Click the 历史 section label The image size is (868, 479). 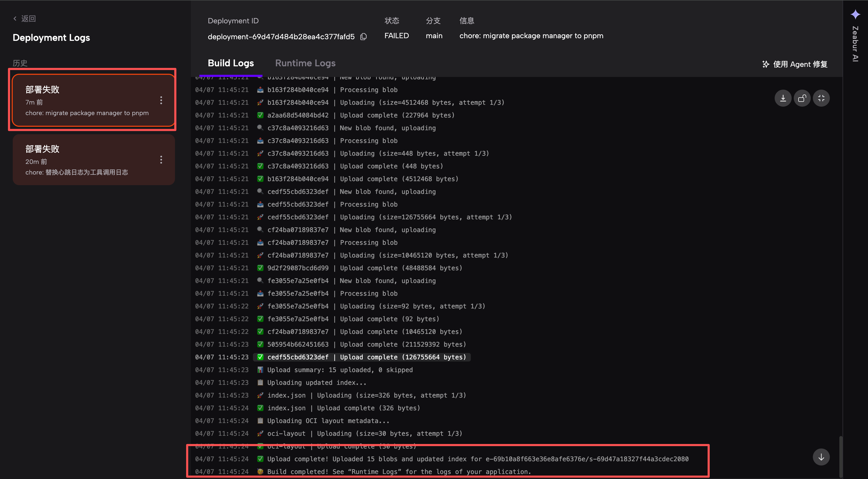20,63
